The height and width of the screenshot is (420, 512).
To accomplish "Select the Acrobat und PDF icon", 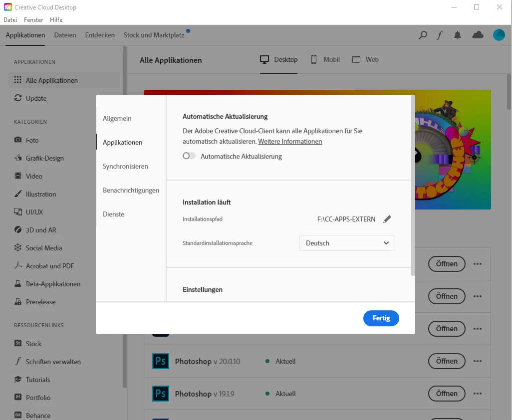I will 18,266.
